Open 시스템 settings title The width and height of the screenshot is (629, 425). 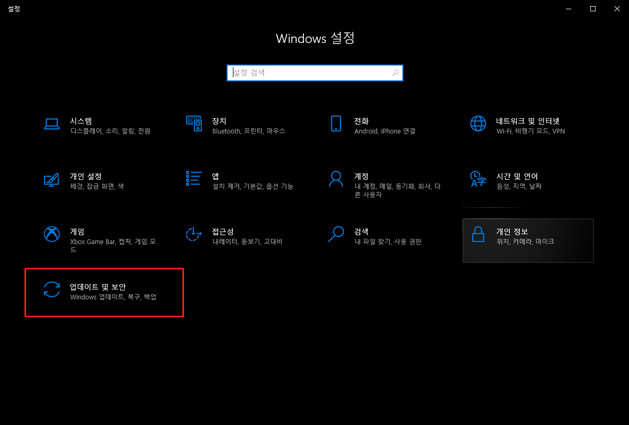(81, 121)
